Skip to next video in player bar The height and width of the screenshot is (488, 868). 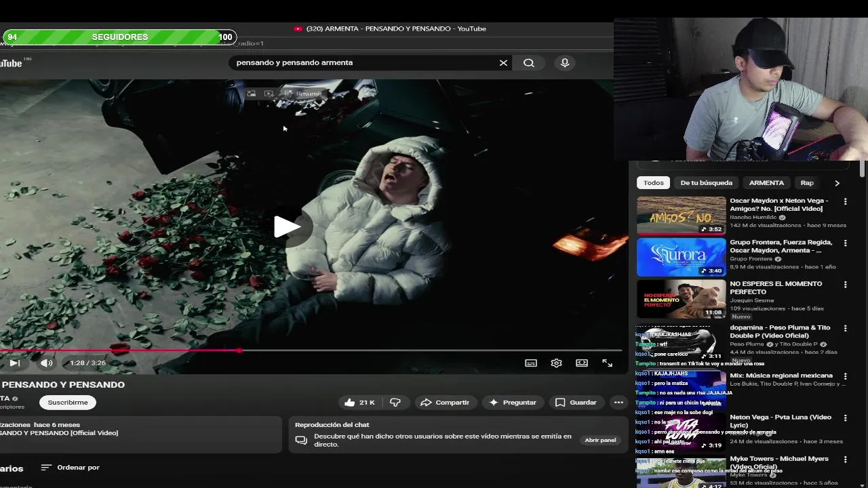[14, 363]
